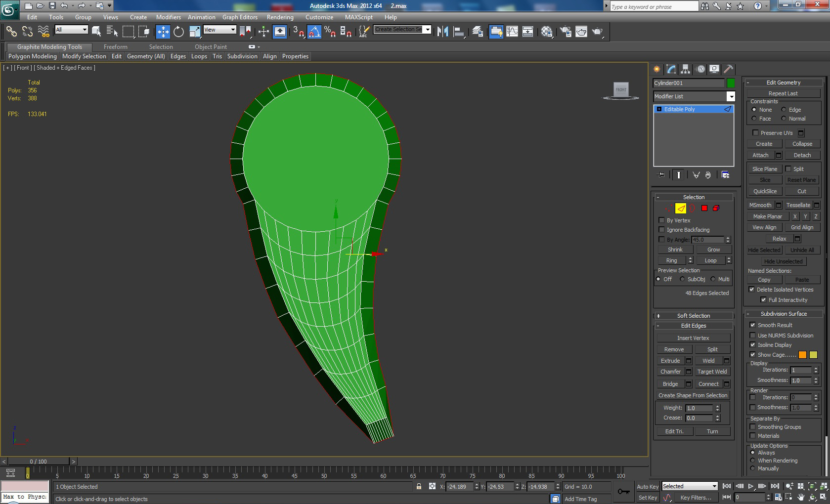The width and height of the screenshot is (830, 504).
Task: Open the Polygon Modeling ribbon panel
Action: pos(33,56)
